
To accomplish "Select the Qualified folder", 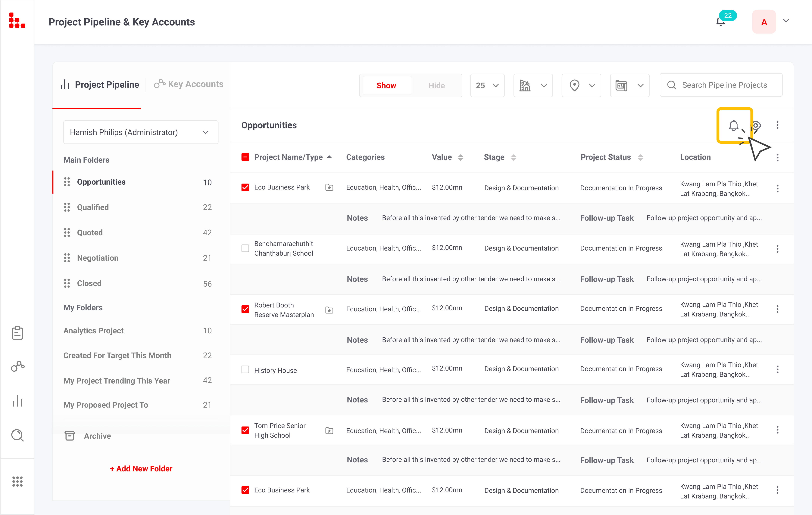I will [x=93, y=207].
